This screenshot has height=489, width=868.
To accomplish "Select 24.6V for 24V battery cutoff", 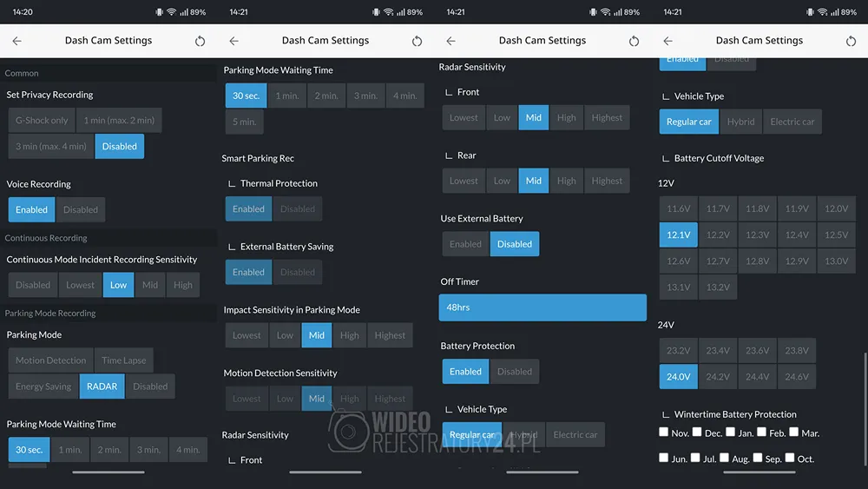I will pyautogui.click(x=796, y=377).
